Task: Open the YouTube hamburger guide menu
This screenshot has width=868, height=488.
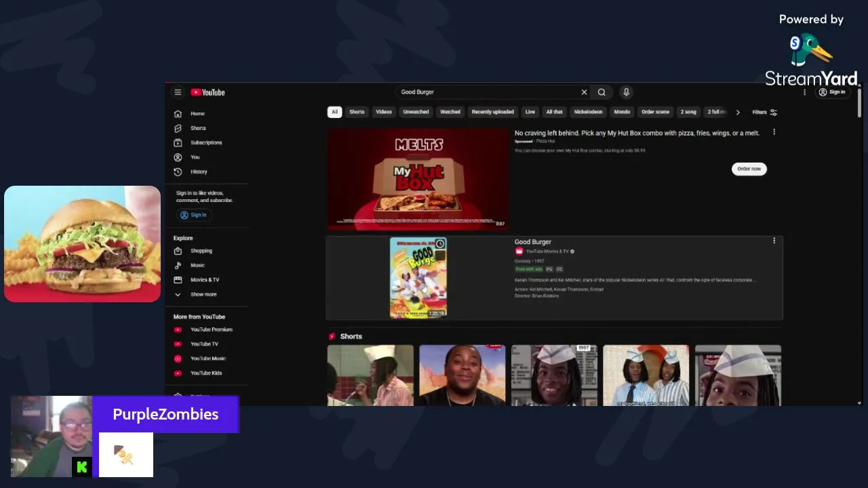Action: tap(178, 92)
